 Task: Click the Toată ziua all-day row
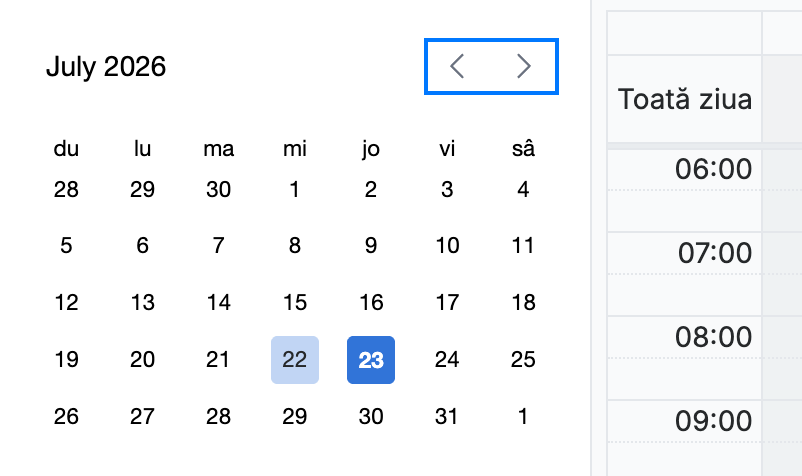705,99
